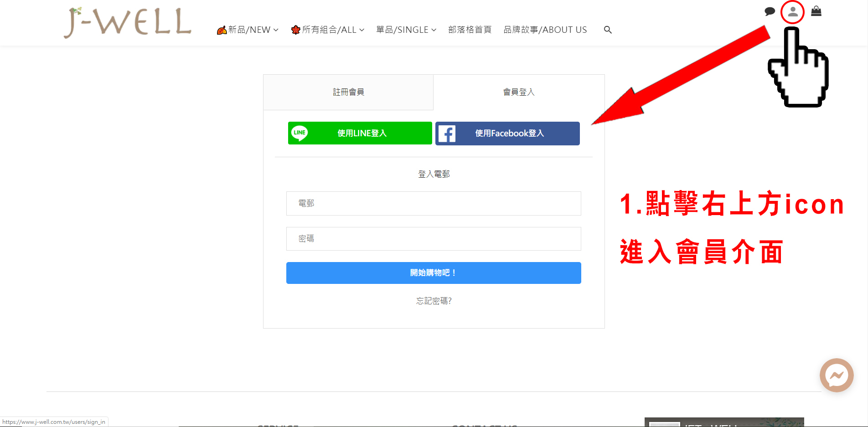Select the 會員登入 tab
Viewport: 868px width, 427px height.
(x=518, y=93)
